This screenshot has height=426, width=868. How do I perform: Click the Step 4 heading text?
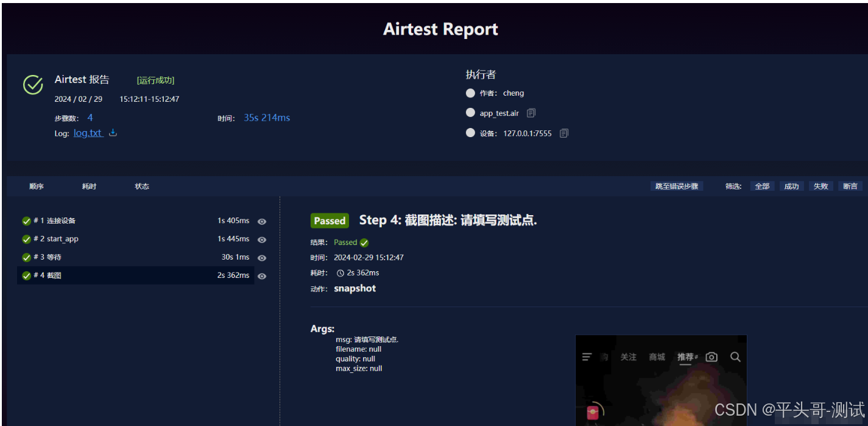(448, 221)
